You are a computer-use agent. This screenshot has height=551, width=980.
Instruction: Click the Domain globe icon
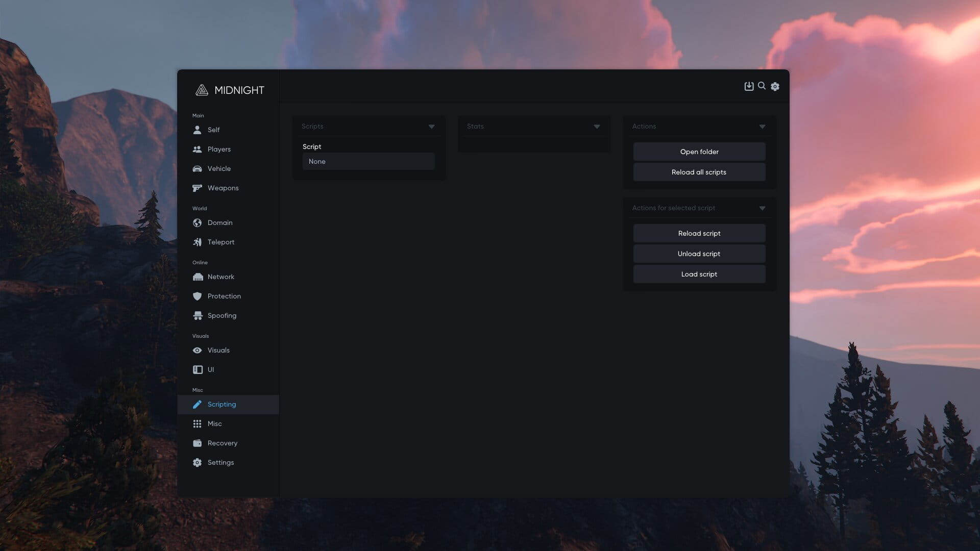(x=197, y=222)
